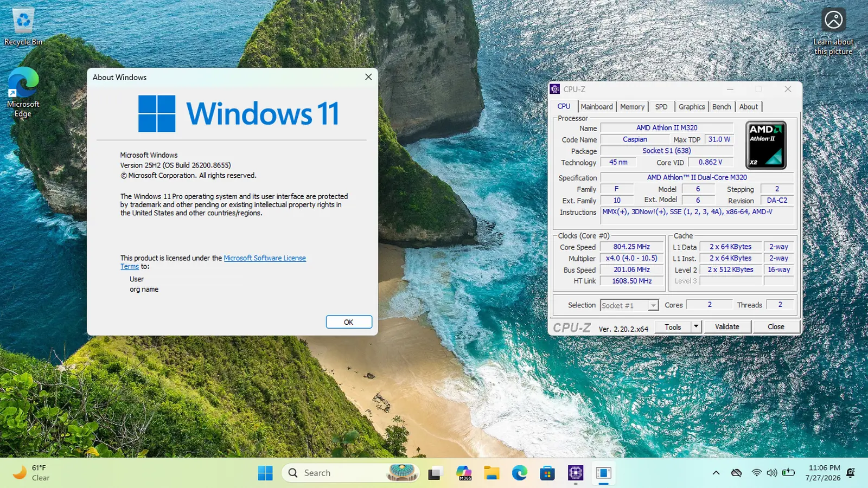The height and width of the screenshot is (488, 868).
Task: Click the AMD Athlon II processor logo
Action: point(765,145)
